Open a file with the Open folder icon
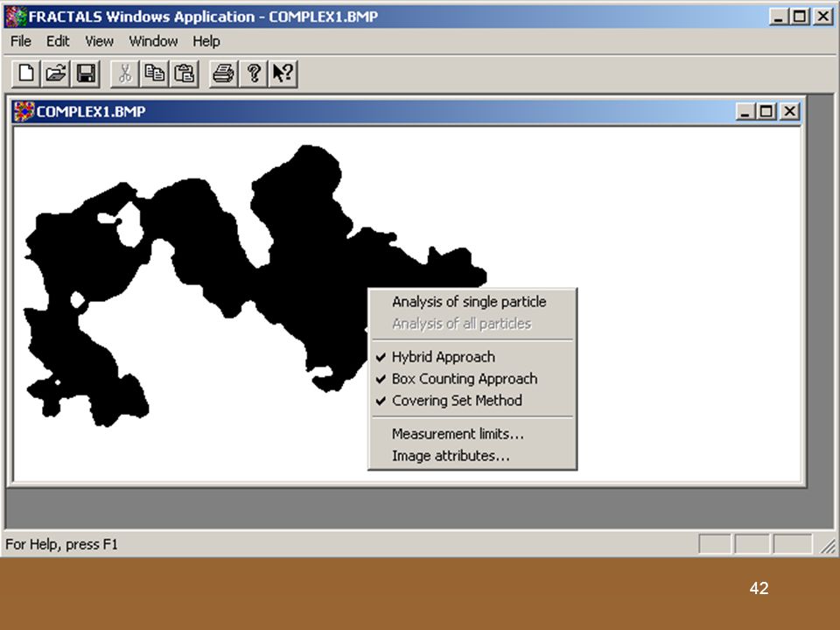The height and width of the screenshot is (630, 840). click(56, 73)
